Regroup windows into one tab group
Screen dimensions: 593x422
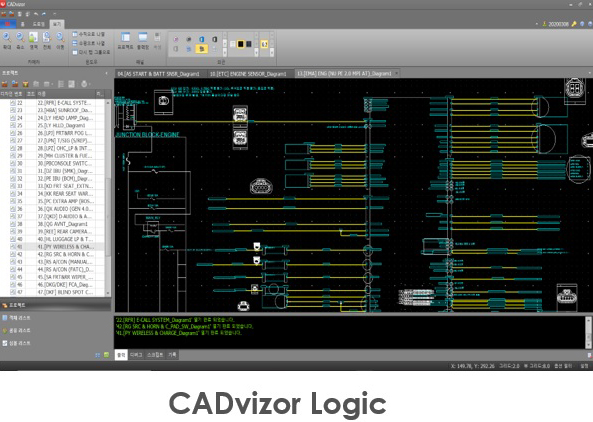(91, 52)
